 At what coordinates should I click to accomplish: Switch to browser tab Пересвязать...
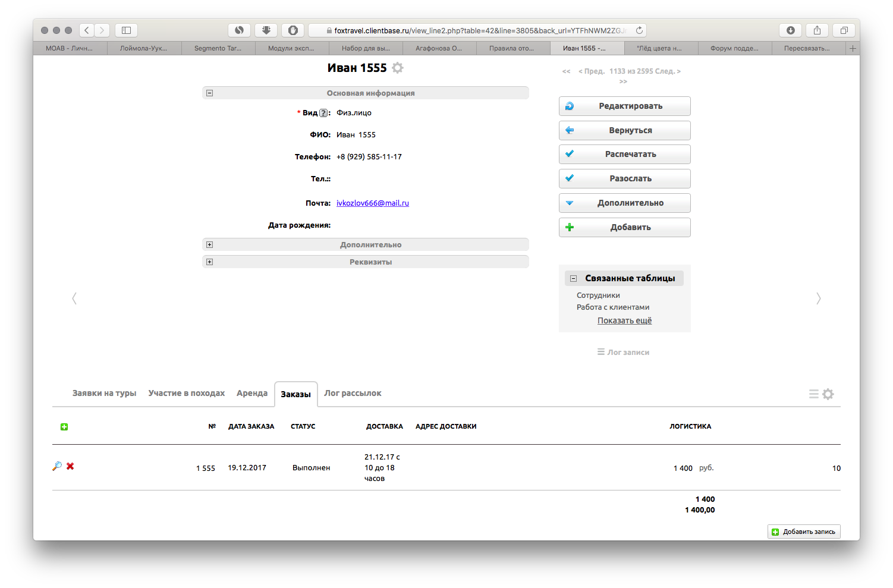[x=807, y=48]
